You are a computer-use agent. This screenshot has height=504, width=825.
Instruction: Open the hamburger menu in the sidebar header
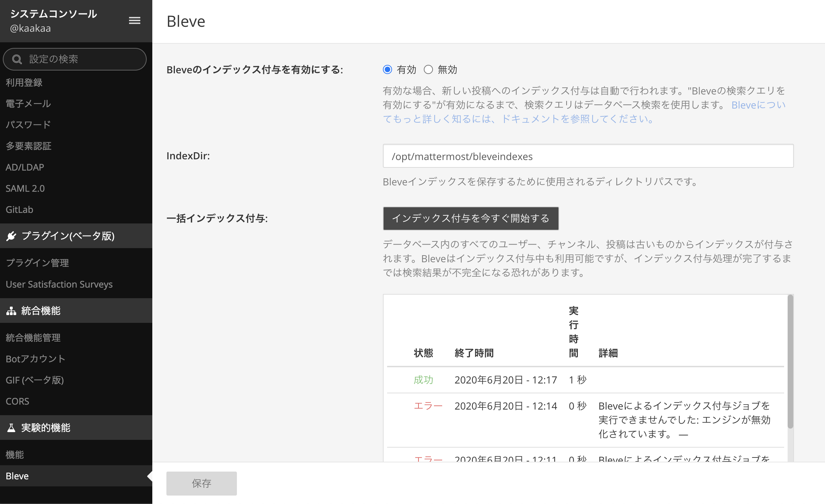coord(134,20)
